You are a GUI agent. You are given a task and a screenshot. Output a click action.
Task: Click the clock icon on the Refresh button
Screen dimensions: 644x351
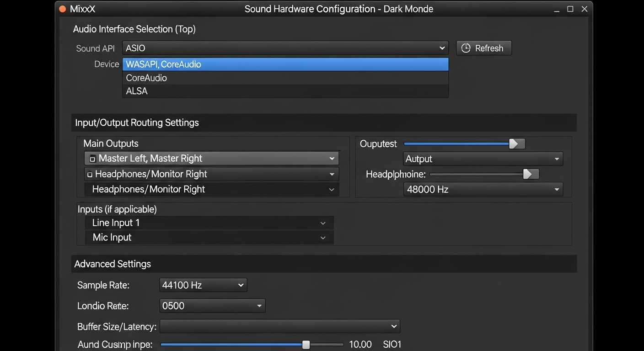click(466, 48)
